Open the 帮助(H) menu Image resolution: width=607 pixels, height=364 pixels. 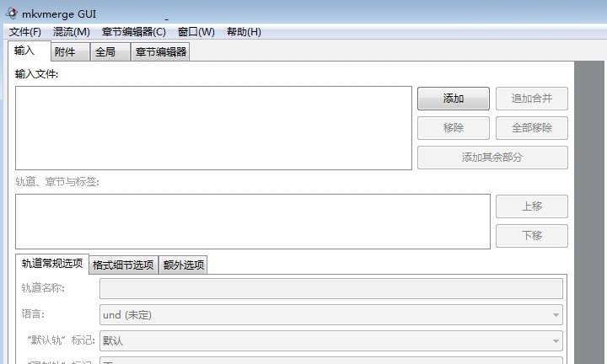point(244,32)
